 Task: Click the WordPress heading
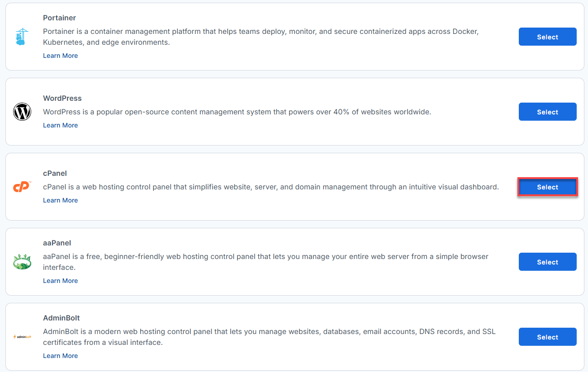(x=62, y=99)
